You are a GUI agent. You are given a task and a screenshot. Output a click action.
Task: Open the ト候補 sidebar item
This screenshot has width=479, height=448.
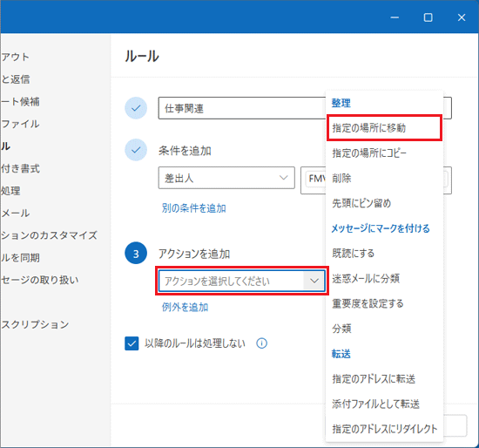[x=20, y=101]
